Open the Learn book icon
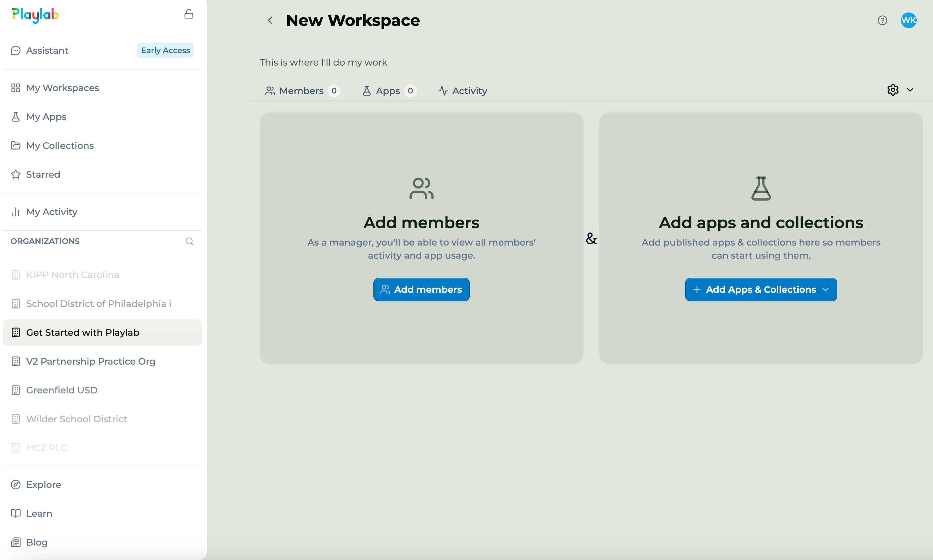 click(15, 513)
